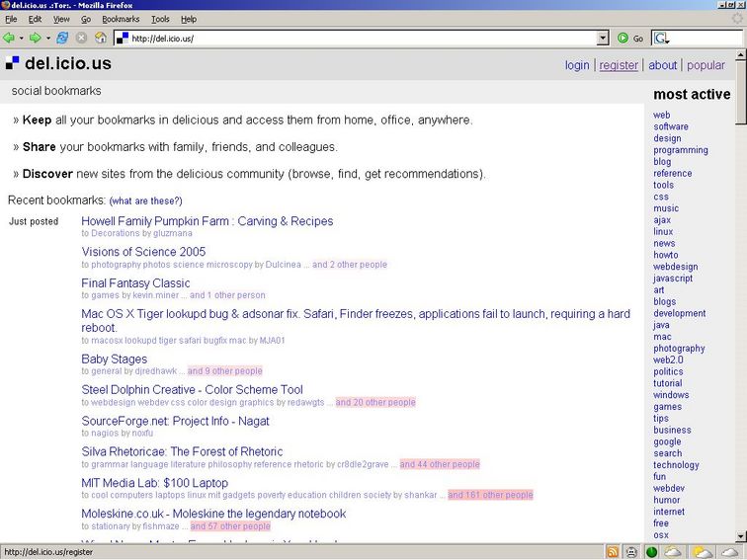
Task: Click the del.icio.us square logo in header
Action: pyautogui.click(x=13, y=63)
